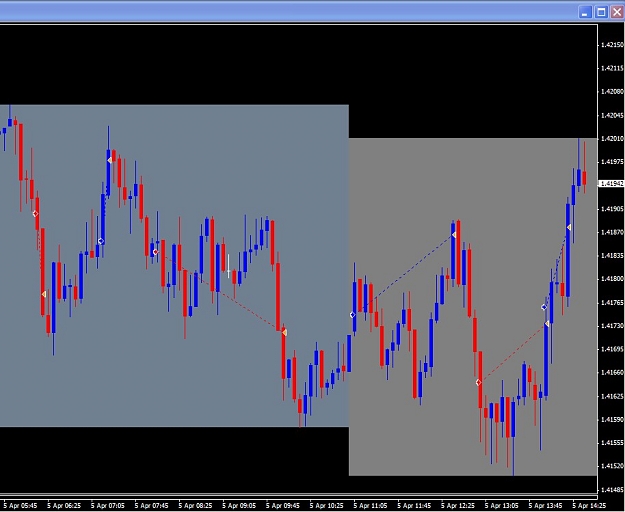Click price label 1.41695
Image resolution: width=625 pixels, height=512 pixels.
click(612, 349)
